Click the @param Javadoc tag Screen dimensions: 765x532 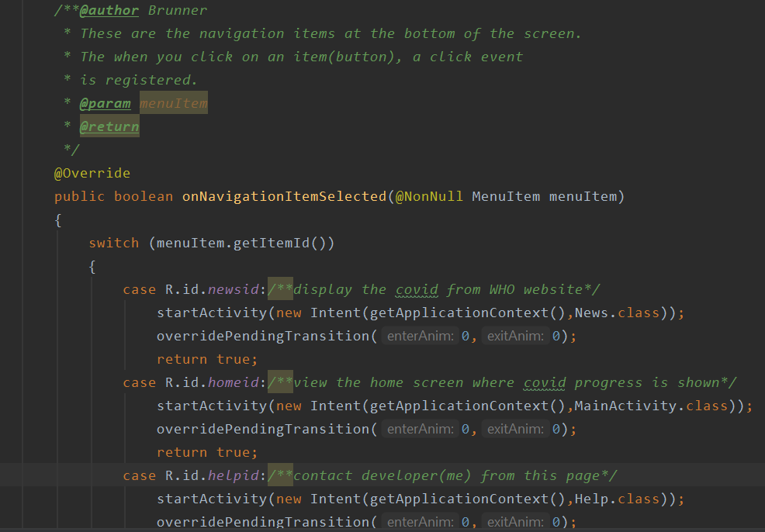pyautogui.click(x=106, y=103)
